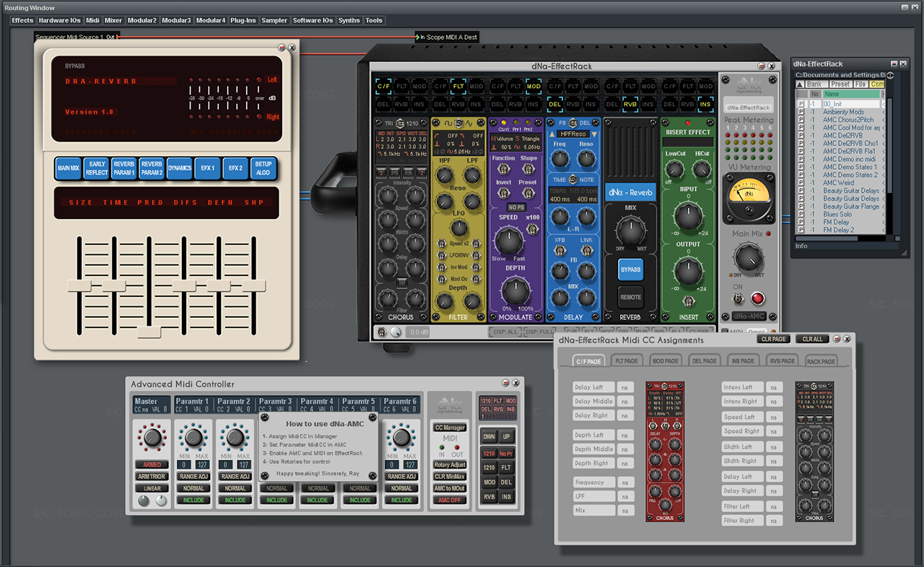
Task: Click the Reverb MIX dry/wet knob
Action: tap(630, 231)
